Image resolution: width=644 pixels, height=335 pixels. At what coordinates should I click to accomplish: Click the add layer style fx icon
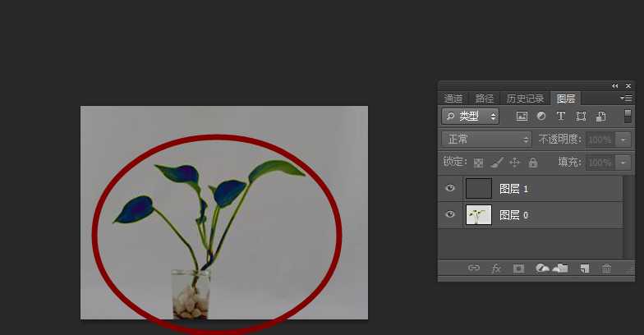(496, 268)
